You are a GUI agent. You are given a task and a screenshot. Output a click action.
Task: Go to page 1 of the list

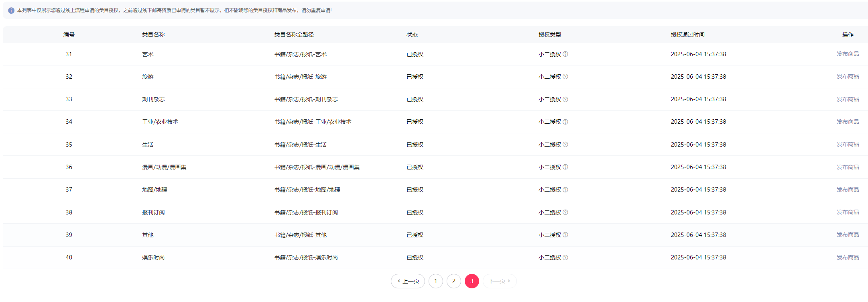point(435,281)
